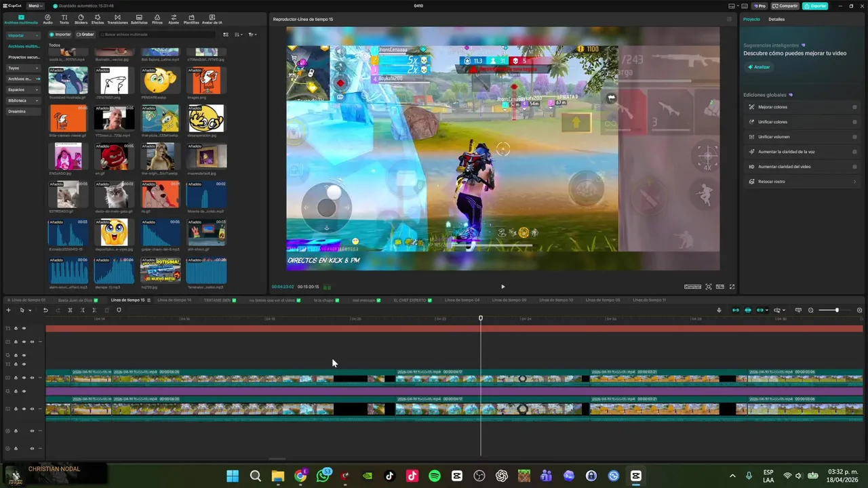Toggle auto snapping icon in timeline toolbar
This screenshot has width=868, height=488.
pyautogui.click(x=748, y=310)
